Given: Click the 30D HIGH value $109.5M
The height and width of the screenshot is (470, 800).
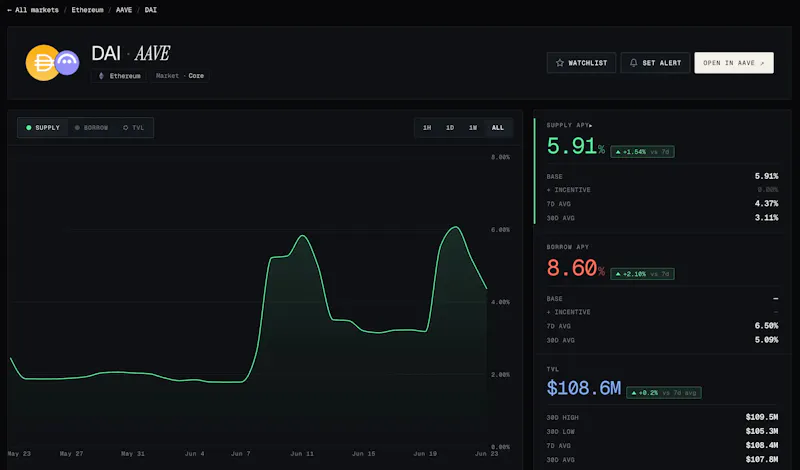Looking at the screenshot, I should (762, 417).
